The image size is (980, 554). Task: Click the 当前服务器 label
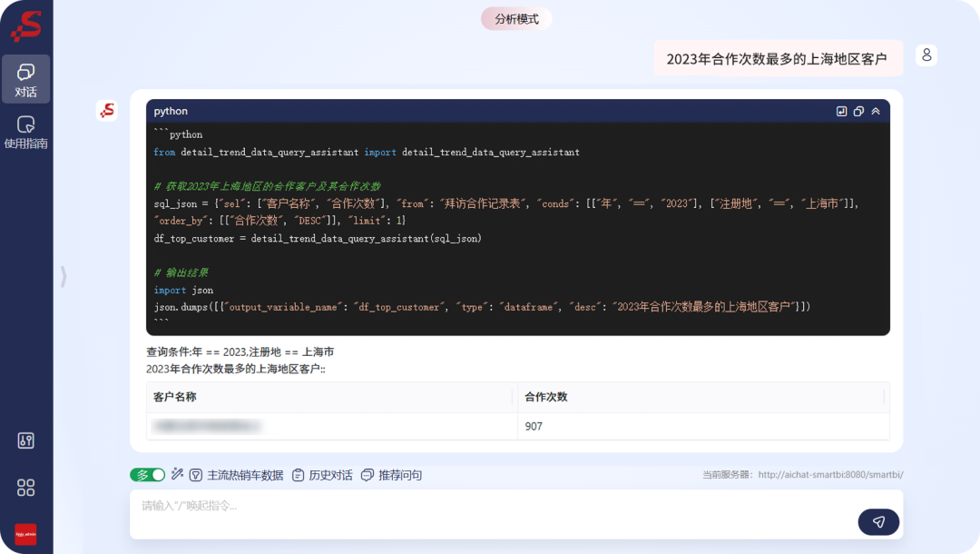[730, 475]
